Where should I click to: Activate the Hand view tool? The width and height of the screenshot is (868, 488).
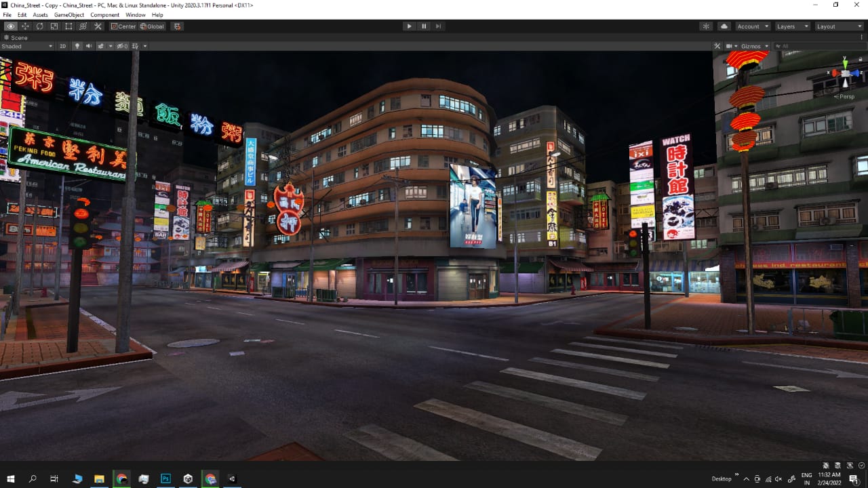[x=11, y=26]
